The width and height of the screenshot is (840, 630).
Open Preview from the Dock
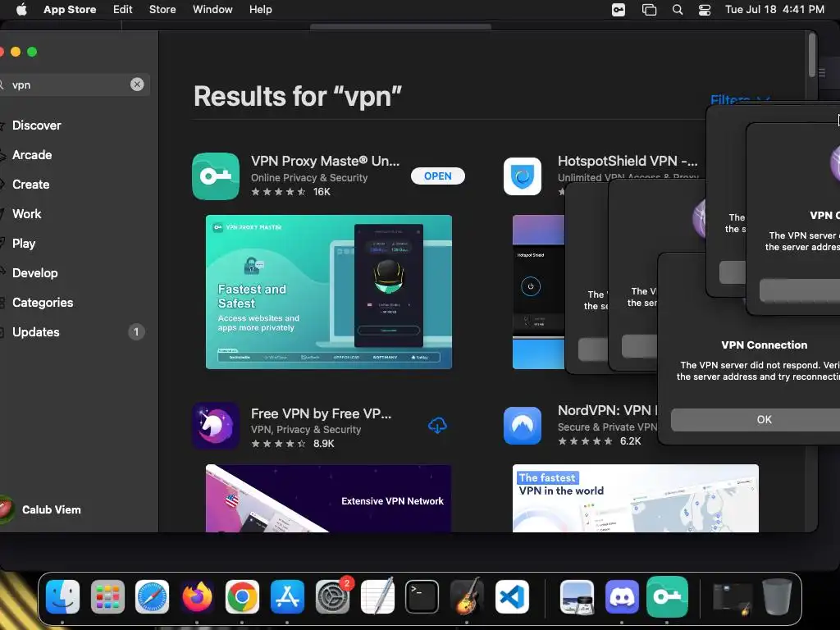pyautogui.click(x=577, y=596)
